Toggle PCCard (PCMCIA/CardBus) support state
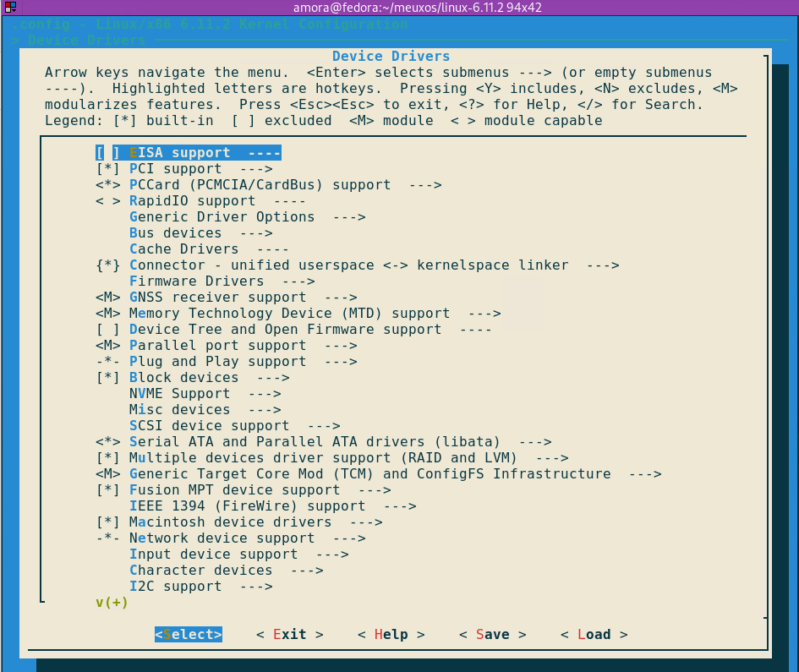Viewport: 799px width, 672px height. click(x=108, y=185)
